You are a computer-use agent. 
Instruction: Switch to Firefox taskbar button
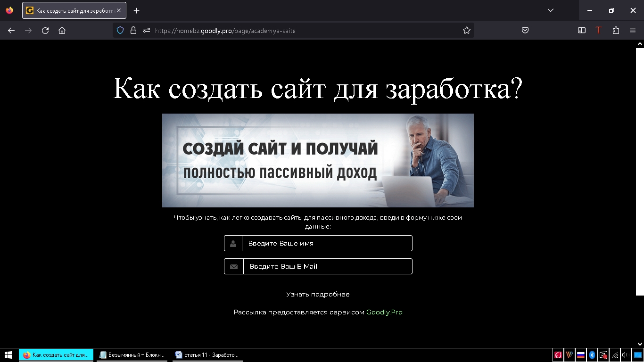(x=56, y=355)
